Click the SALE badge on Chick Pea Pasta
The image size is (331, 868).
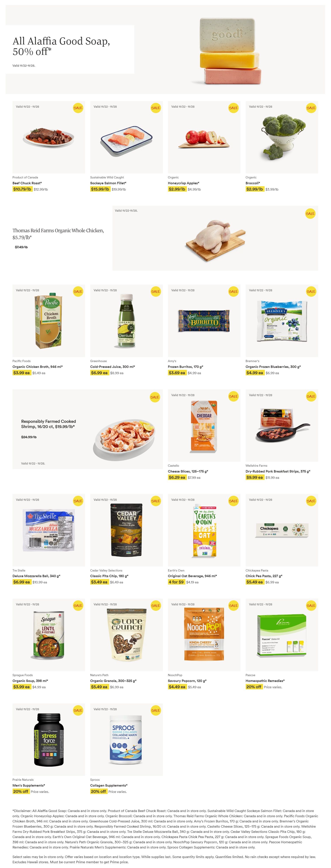pos(311,501)
